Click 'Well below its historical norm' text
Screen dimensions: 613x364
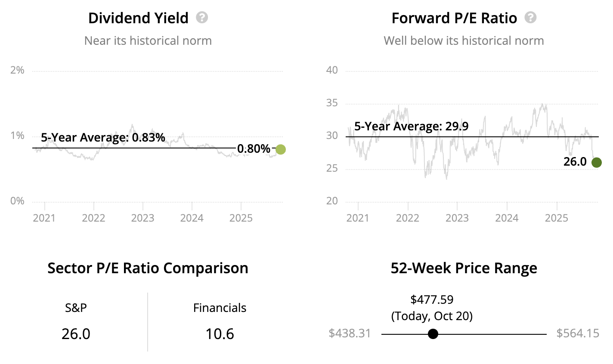point(464,41)
